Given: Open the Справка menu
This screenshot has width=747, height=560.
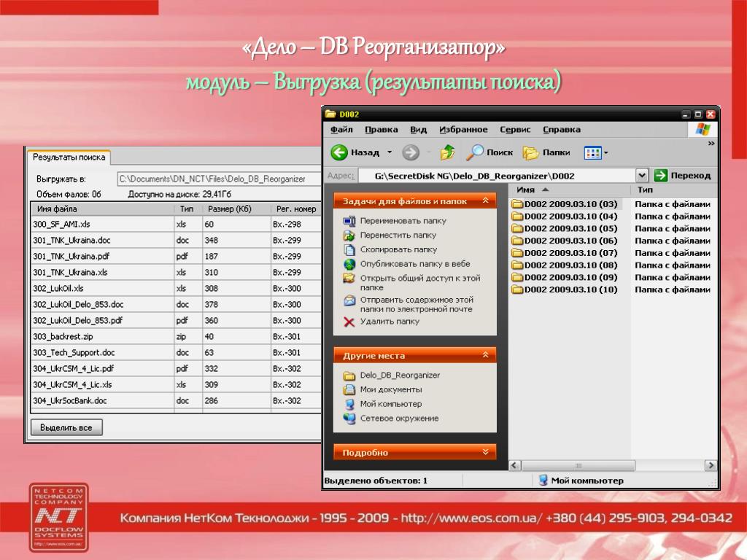Looking at the screenshot, I should point(561,130).
